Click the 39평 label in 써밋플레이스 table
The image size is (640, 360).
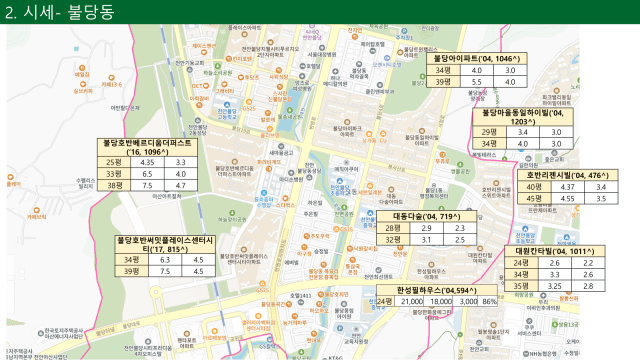[131, 271]
